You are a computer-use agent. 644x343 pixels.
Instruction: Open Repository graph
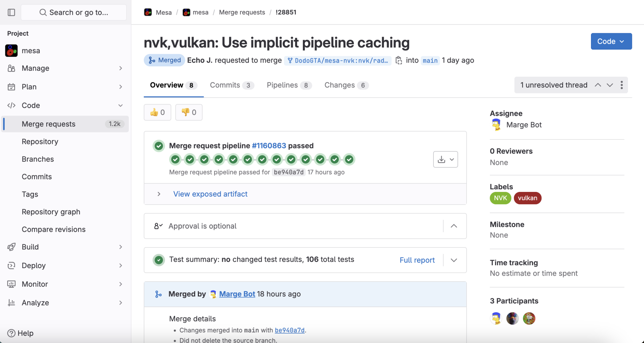51,212
